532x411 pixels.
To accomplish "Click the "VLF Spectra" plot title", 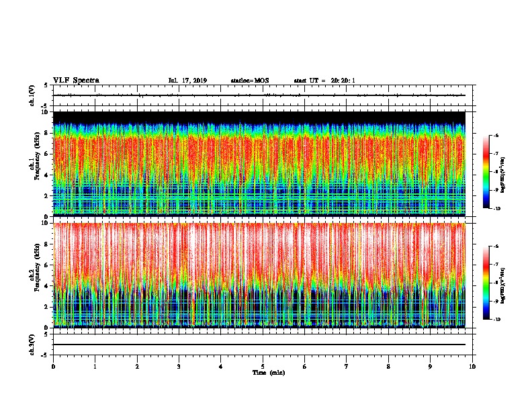I will pyautogui.click(x=76, y=81).
